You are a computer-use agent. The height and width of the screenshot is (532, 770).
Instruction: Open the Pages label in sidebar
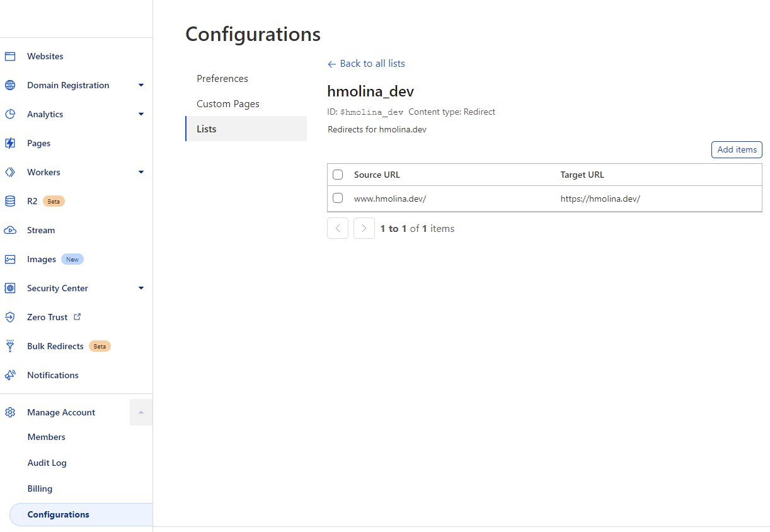[38, 143]
